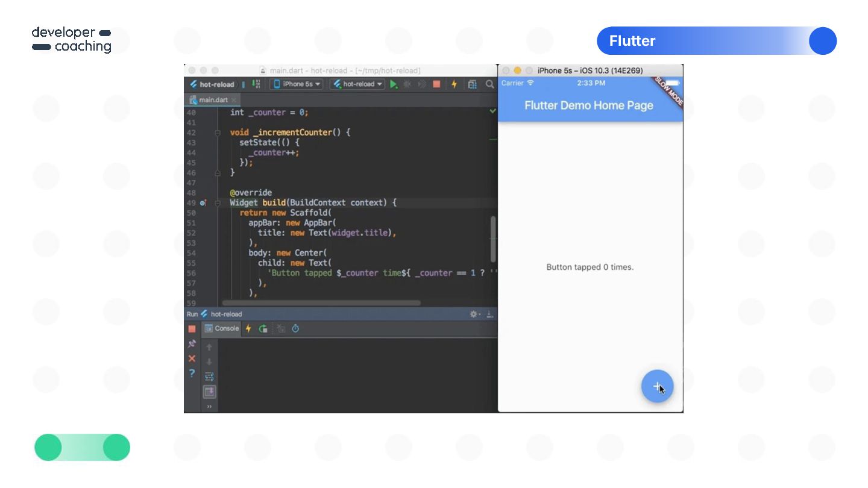Open help with the blue question mark icon

pos(192,373)
